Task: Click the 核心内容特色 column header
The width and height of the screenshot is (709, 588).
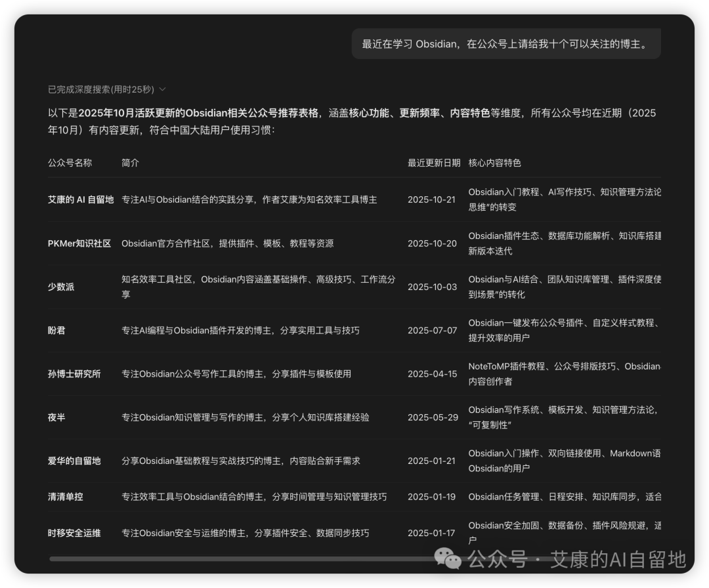Action: [x=495, y=163]
